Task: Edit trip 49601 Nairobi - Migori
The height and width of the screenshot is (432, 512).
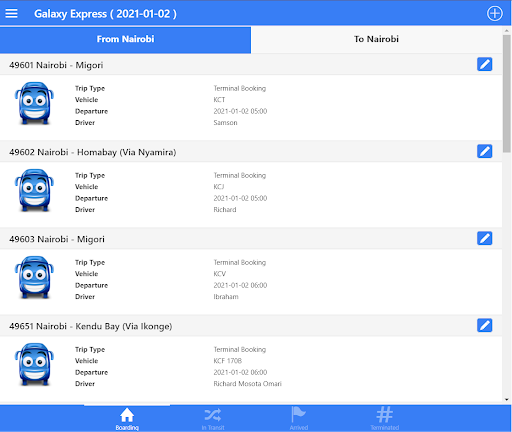Action: pos(484,64)
